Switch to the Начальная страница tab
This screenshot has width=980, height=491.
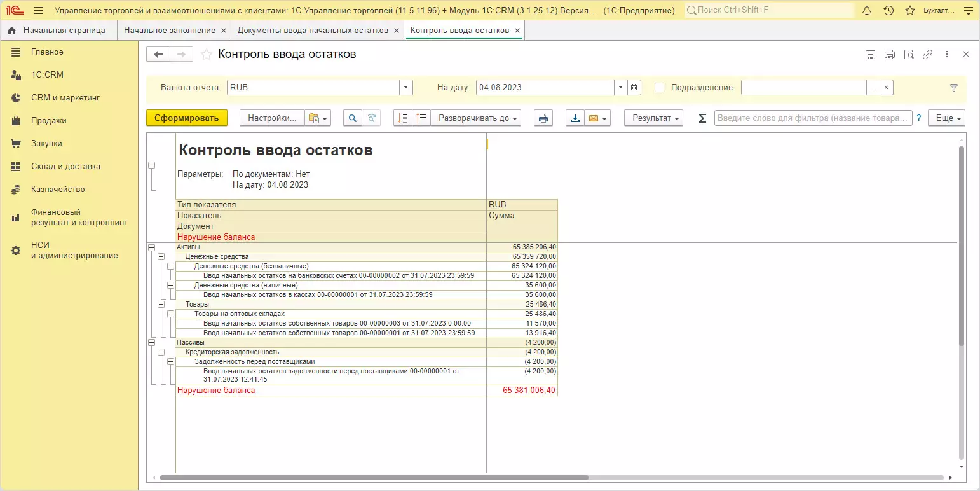point(58,31)
